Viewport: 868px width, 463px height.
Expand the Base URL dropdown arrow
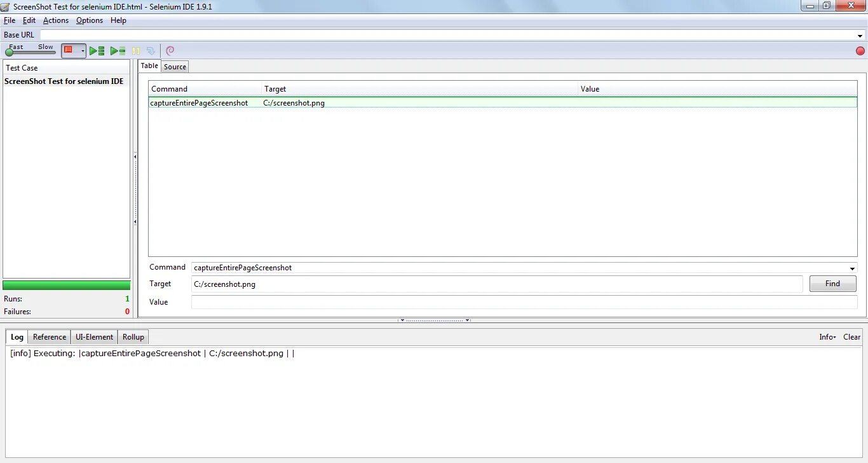(x=860, y=35)
